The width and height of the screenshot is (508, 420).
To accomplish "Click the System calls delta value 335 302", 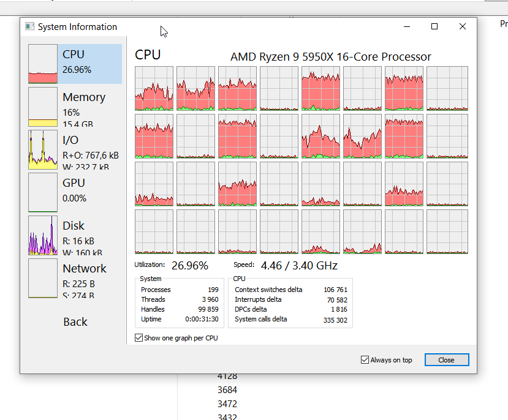I will (335, 320).
